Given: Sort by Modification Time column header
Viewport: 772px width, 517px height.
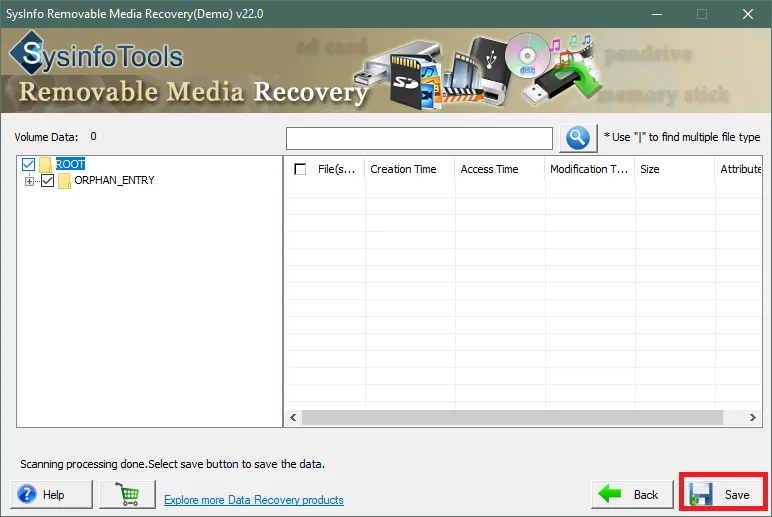Looking at the screenshot, I should pos(590,169).
